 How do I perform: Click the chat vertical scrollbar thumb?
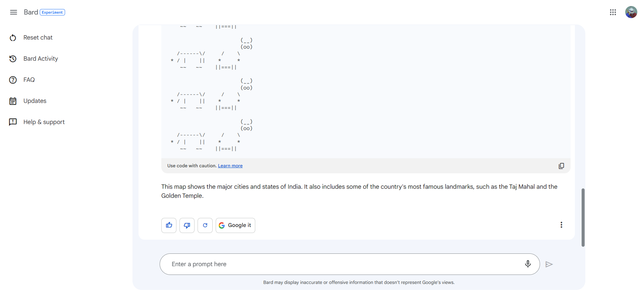[x=583, y=218]
